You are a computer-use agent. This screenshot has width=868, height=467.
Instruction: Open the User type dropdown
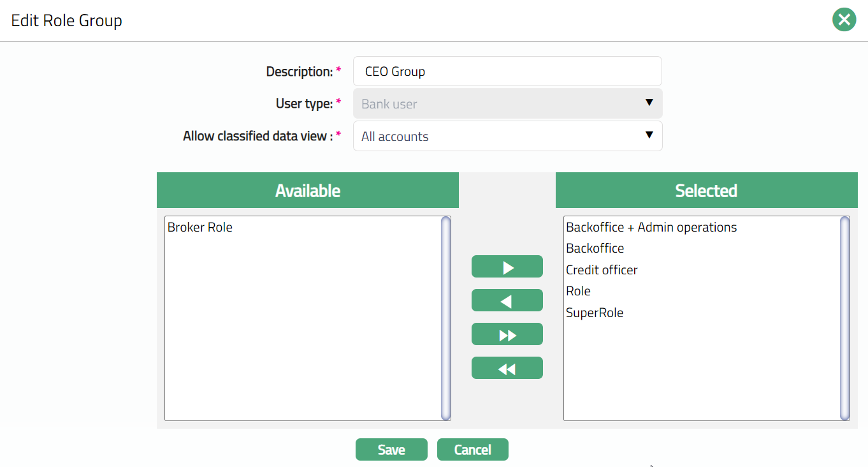[507, 103]
